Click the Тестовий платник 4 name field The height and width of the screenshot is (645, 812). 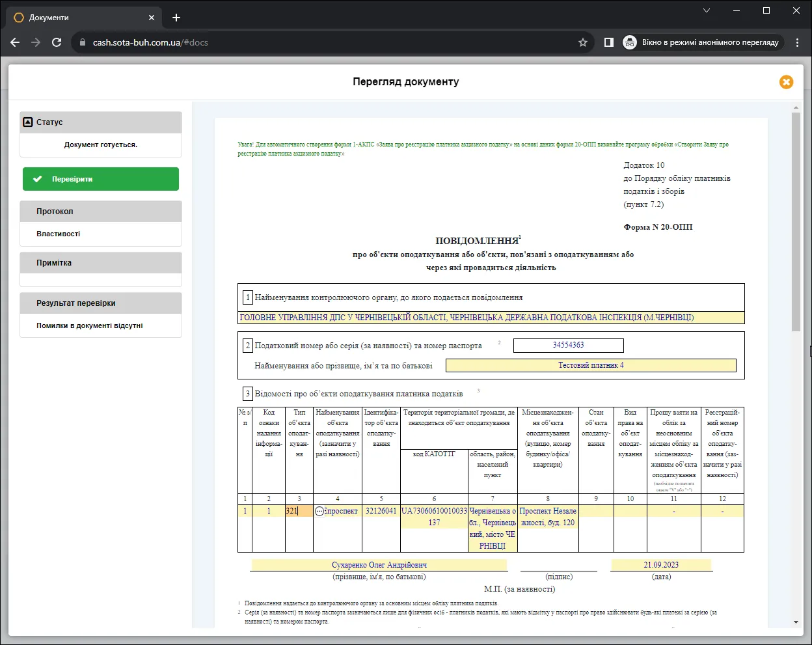tap(591, 365)
